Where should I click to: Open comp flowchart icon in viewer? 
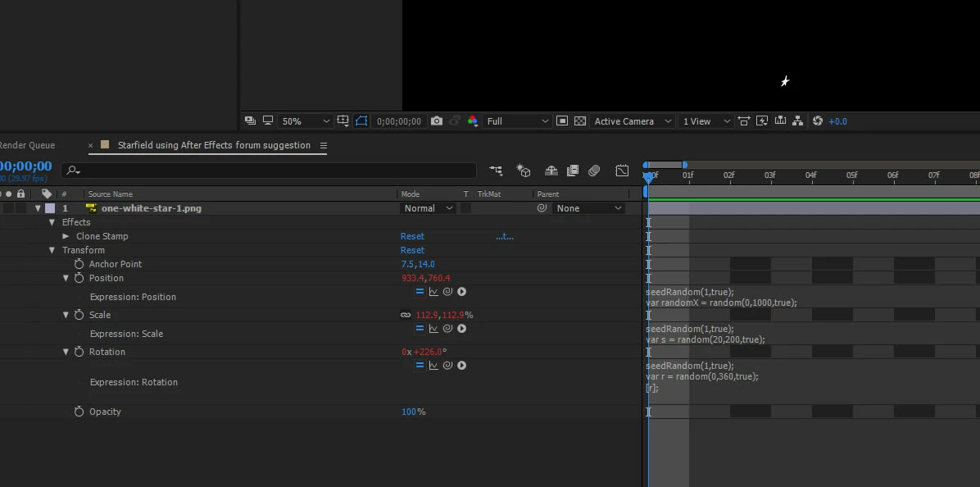tap(797, 121)
